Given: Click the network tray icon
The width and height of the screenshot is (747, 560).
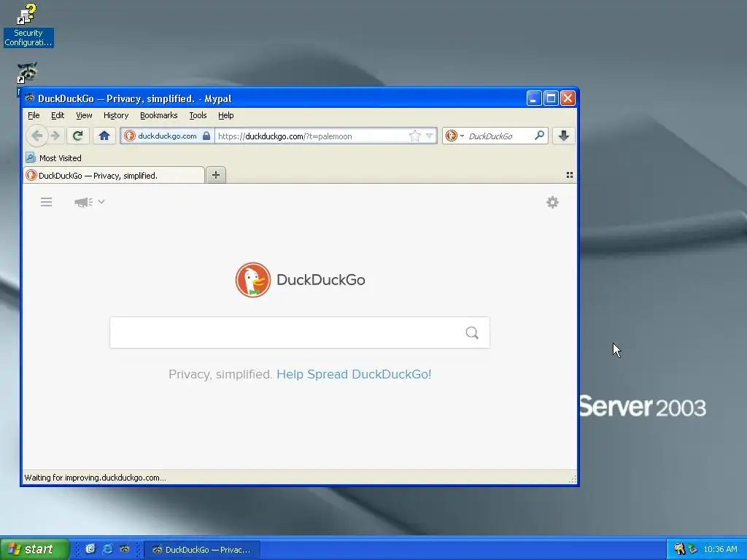Looking at the screenshot, I should (x=693, y=549).
